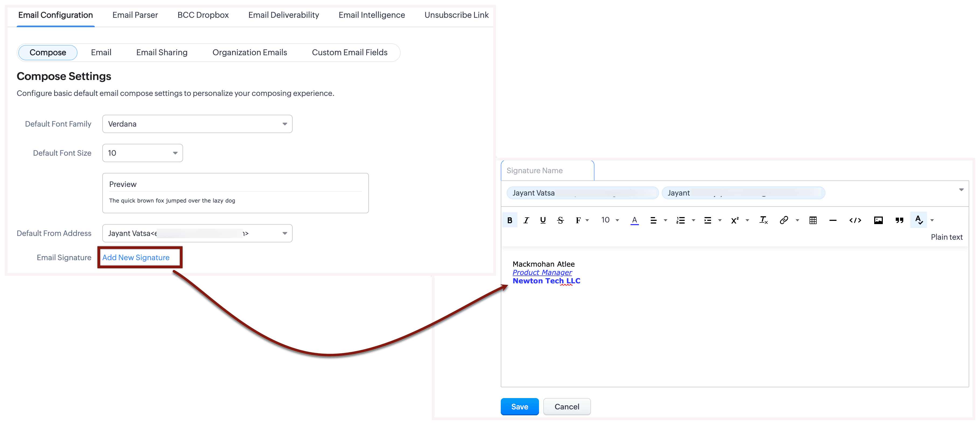
Task: Switch to the Email Parser tab
Action: 135,15
